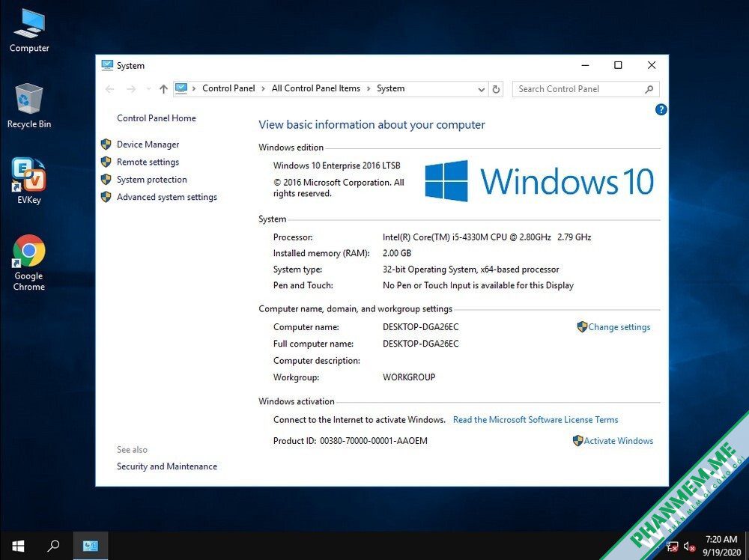Click the shield icon beside Change settings
Viewport: 749px width, 560px height.
[582, 326]
